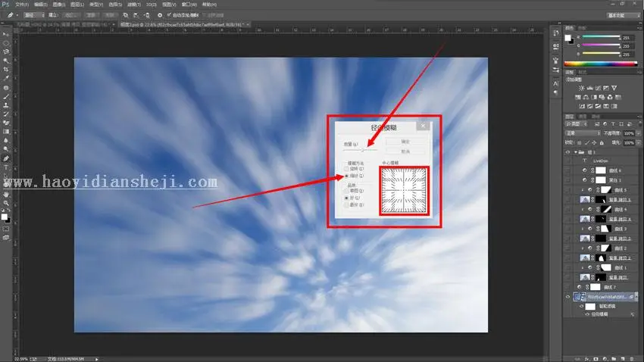
Task: Select the Horizontal Type tool
Action: coord(6,167)
